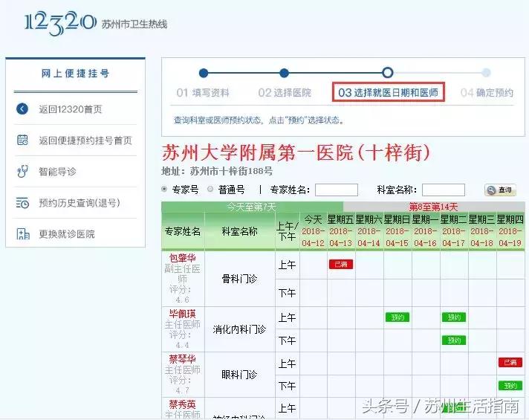This screenshot has height=420, width=529.
Task: Select the 普通号 radio button
Action: click(210, 189)
